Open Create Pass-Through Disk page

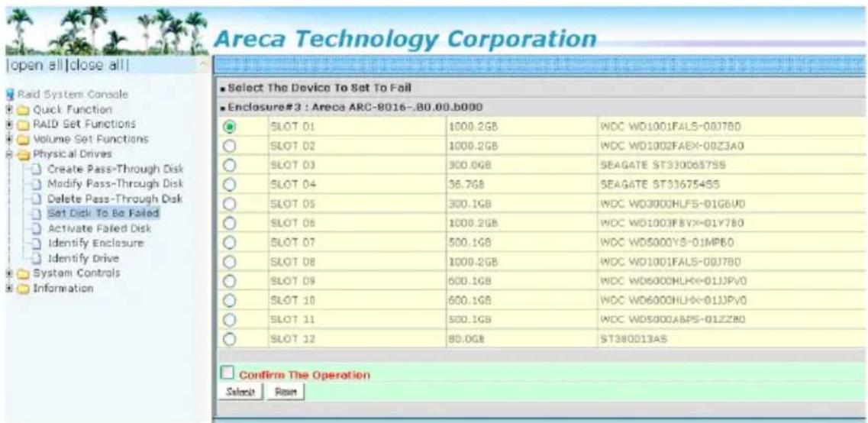[x=116, y=169]
